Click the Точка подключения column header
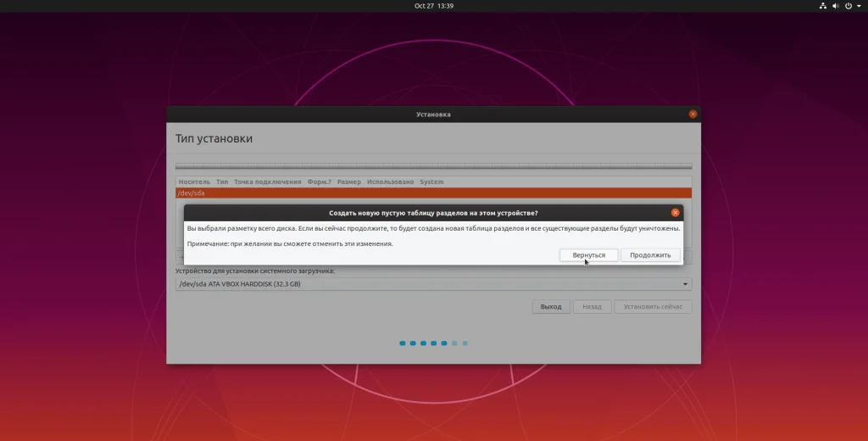868x441 pixels. pyautogui.click(x=267, y=181)
